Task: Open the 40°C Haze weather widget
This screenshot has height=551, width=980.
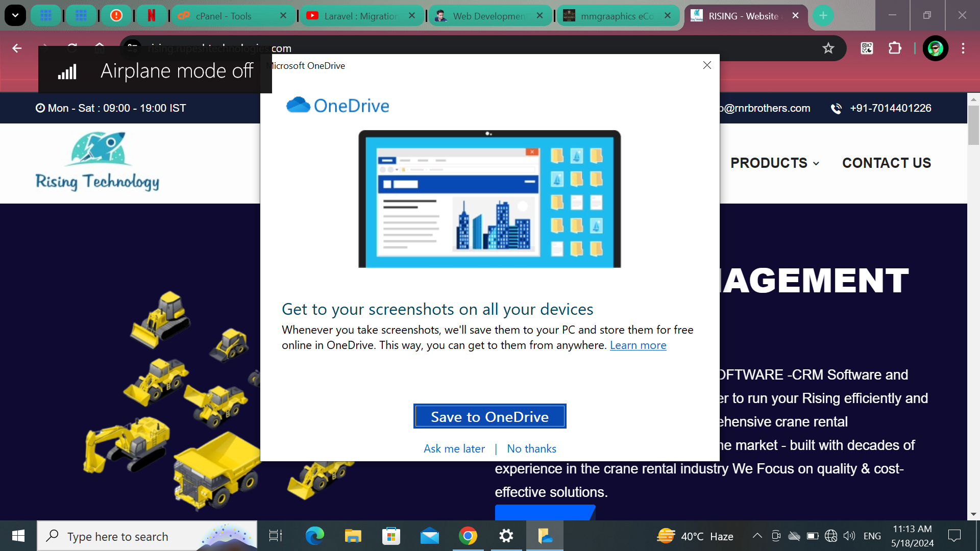Action: click(695, 536)
